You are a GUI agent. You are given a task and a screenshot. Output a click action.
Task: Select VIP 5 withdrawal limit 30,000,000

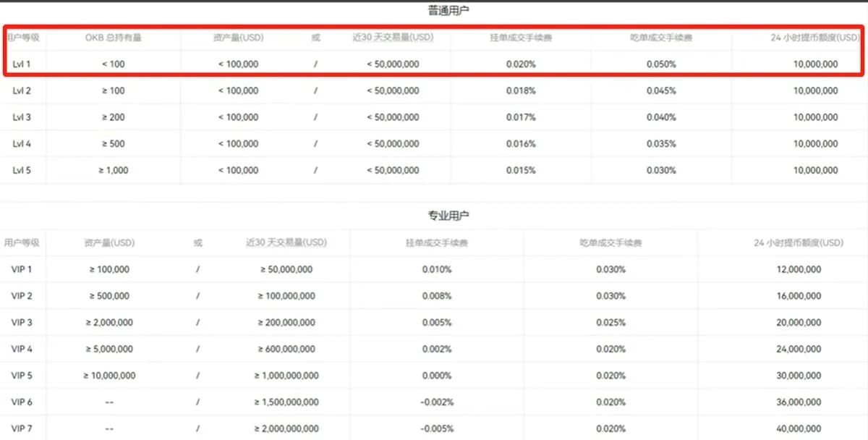click(798, 376)
